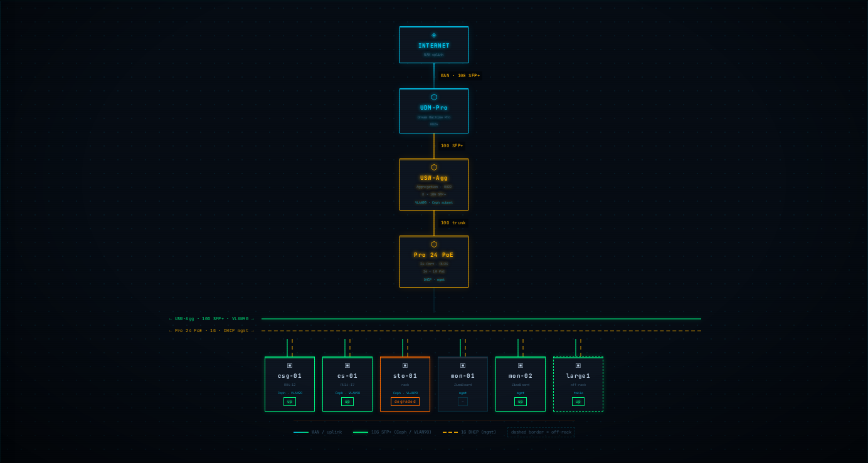Select the Pro 24 PoE node title
Viewport: 868px width, 463px height.
click(434, 255)
